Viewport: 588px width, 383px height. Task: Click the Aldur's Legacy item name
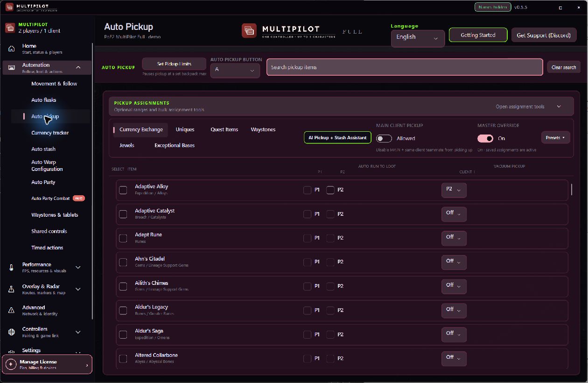pos(151,307)
